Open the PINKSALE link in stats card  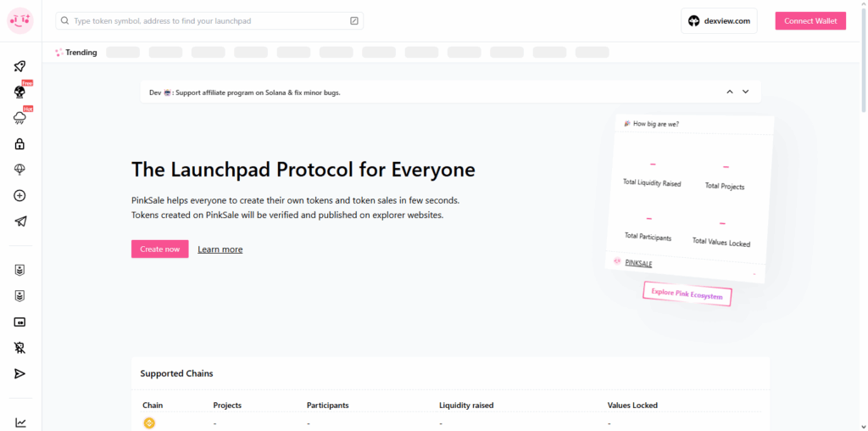pyautogui.click(x=638, y=264)
